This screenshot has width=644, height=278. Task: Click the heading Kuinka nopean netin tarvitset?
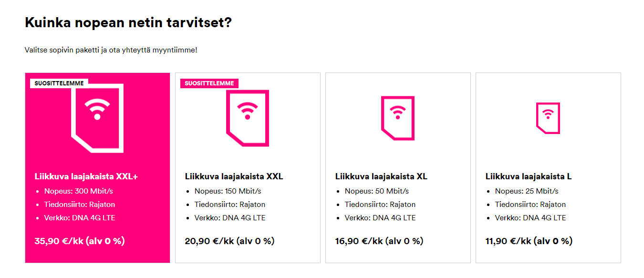coord(128,22)
